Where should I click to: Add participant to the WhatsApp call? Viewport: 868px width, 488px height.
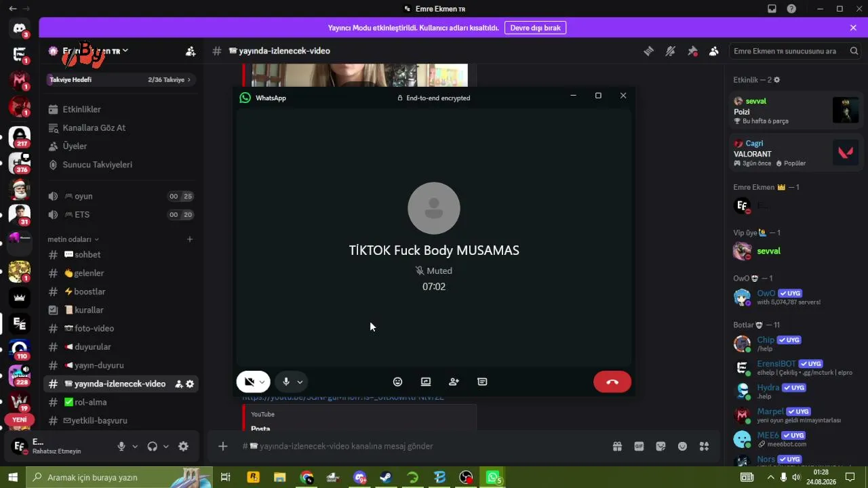(454, 382)
